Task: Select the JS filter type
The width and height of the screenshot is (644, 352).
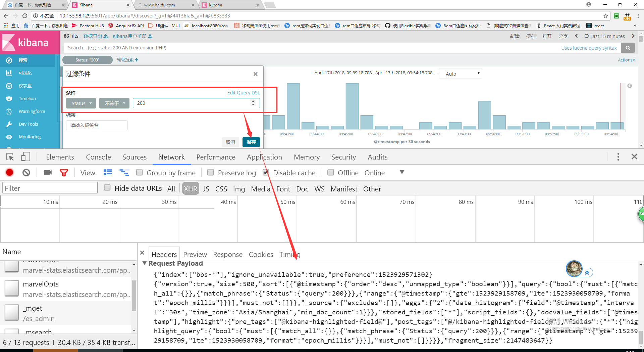Action: point(206,189)
